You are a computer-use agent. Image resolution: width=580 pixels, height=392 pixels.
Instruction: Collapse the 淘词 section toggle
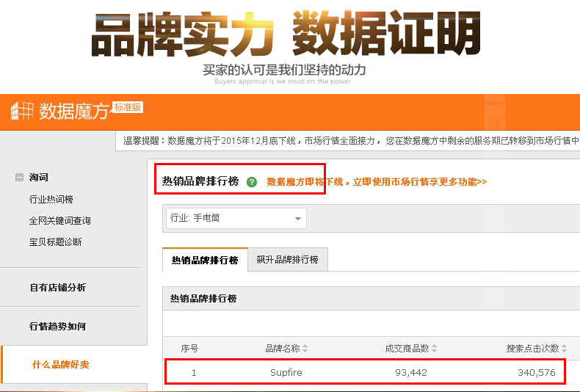tap(19, 178)
